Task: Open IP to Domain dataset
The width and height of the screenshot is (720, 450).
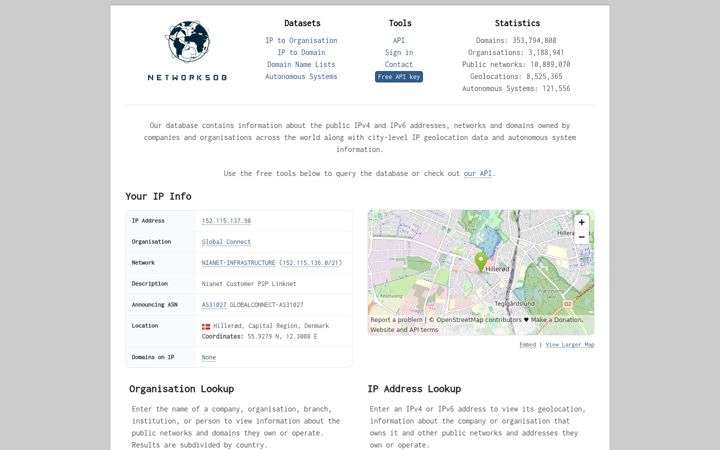Action: click(301, 52)
